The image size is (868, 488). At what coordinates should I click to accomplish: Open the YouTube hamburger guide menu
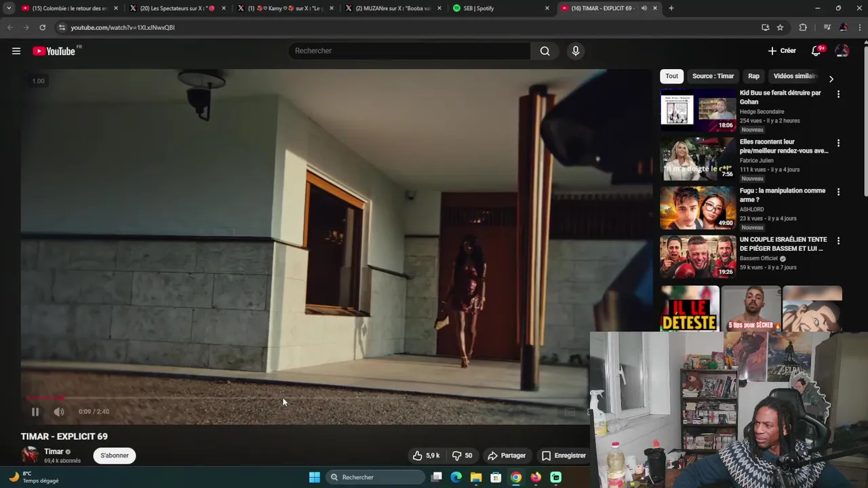coord(16,51)
